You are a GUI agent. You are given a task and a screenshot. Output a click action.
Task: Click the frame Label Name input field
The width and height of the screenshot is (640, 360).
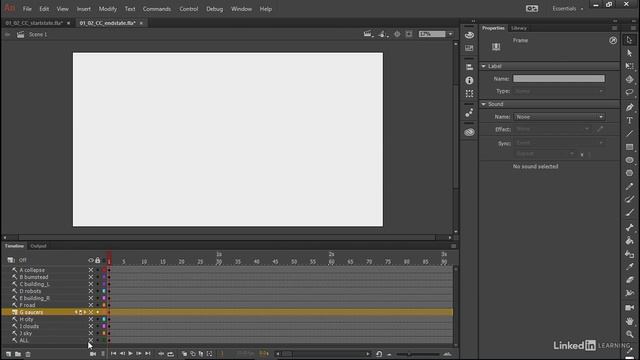point(559,79)
